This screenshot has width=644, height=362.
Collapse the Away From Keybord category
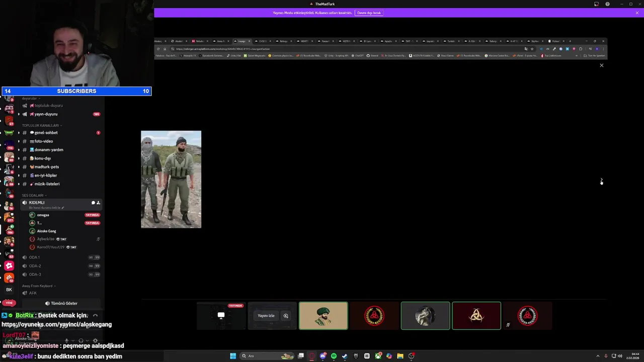tap(39, 286)
